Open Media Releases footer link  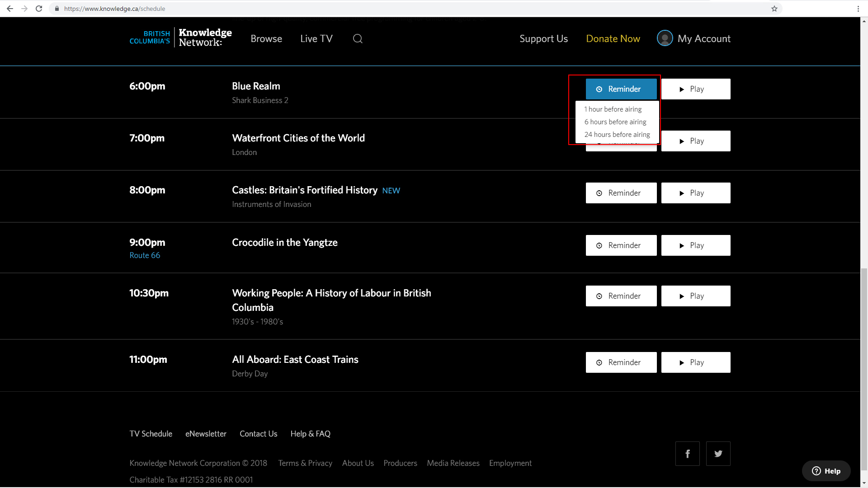point(453,463)
